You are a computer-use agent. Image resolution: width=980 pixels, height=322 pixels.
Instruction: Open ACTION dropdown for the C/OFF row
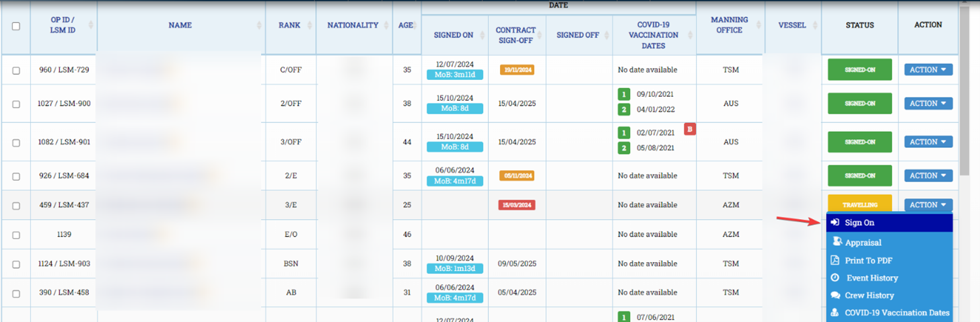(x=928, y=69)
